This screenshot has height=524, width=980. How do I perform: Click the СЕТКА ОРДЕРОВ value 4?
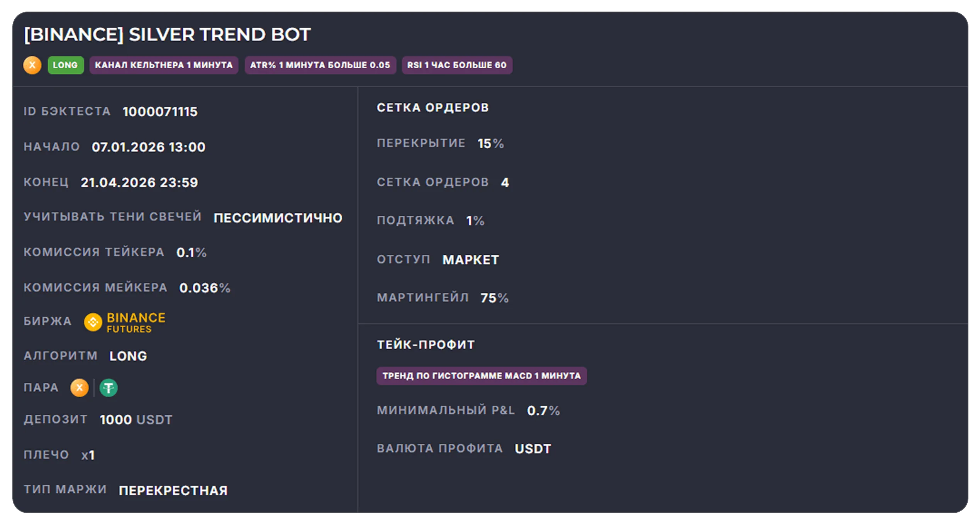tap(505, 182)
